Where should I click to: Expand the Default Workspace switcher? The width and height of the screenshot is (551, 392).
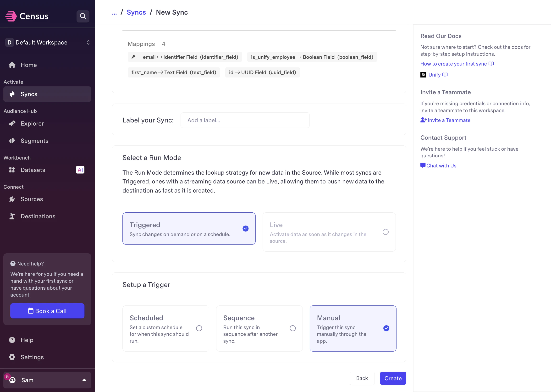47,43
